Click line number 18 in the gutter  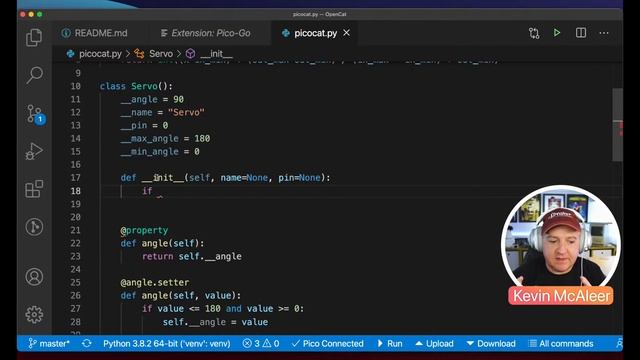(76, 191)
